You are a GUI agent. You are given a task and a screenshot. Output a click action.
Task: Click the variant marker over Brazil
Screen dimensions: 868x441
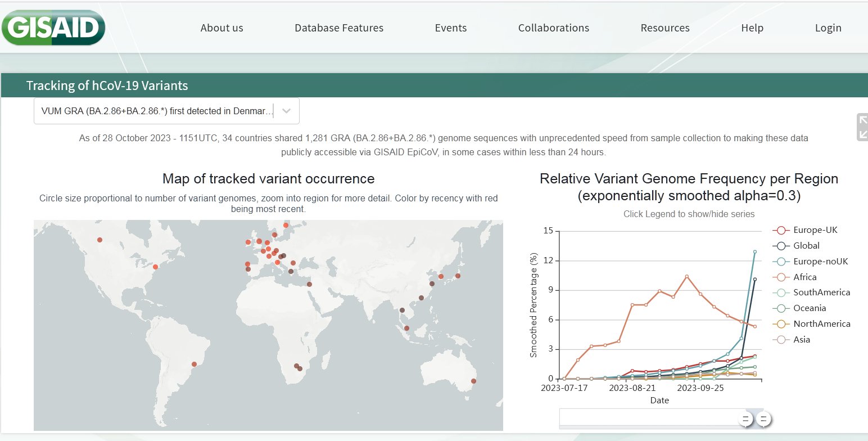195,364
